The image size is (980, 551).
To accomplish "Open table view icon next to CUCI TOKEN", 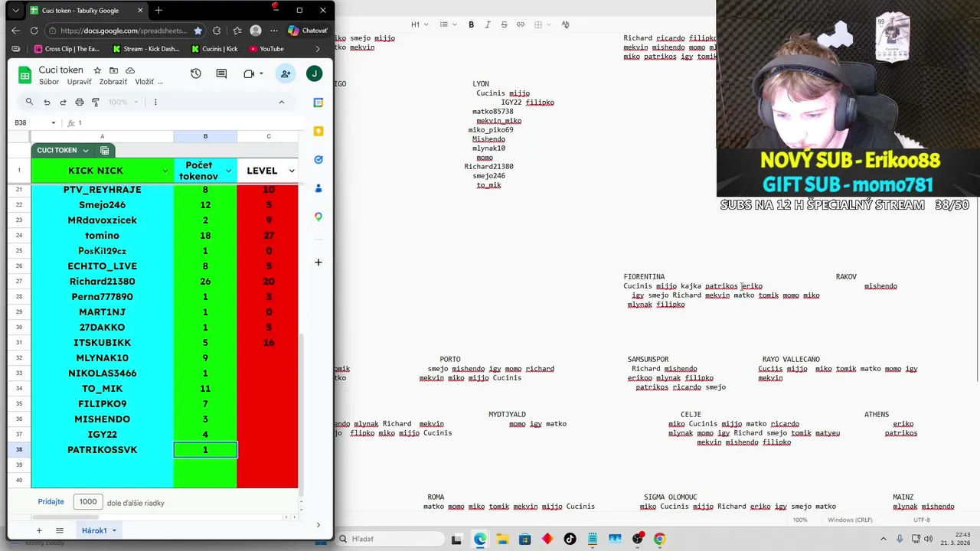I will click(x=105, y=151).
